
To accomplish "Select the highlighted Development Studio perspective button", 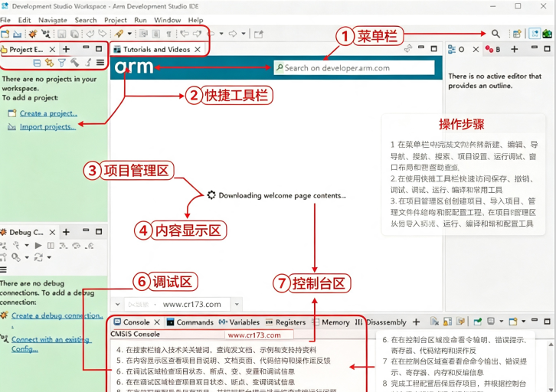I will pyautogui.click(x=535, y=34).
